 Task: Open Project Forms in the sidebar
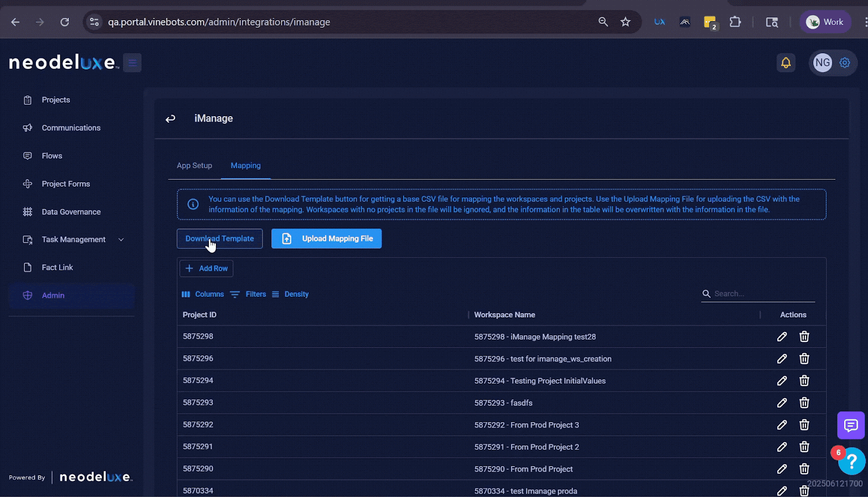click(66, 184)
